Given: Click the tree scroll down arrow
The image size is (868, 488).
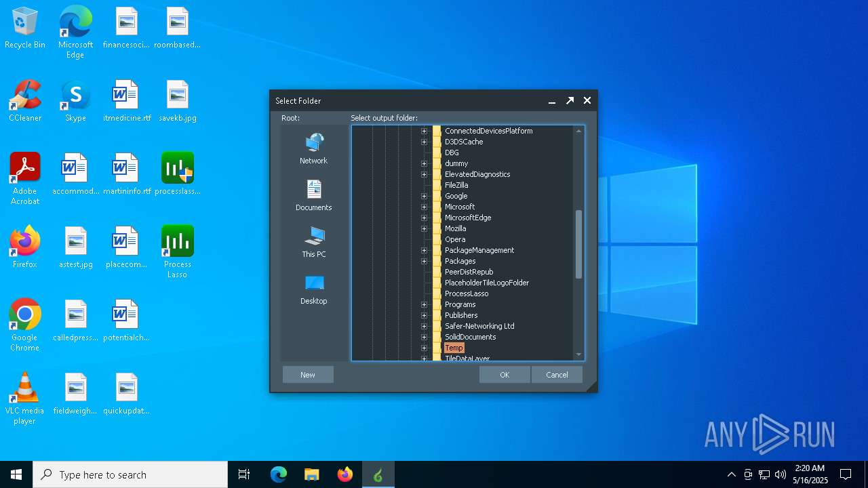Looking at the screenshot, I should (578, 354).
